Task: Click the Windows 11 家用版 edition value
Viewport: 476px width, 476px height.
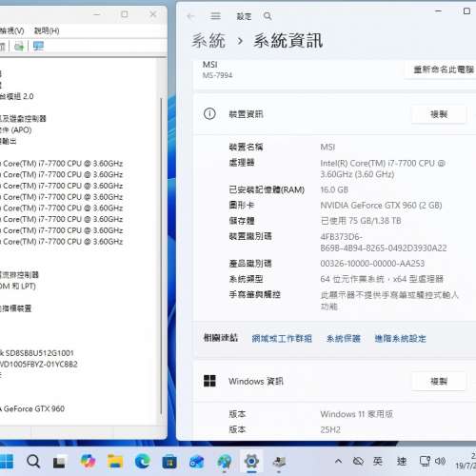Action: [357, 414]
